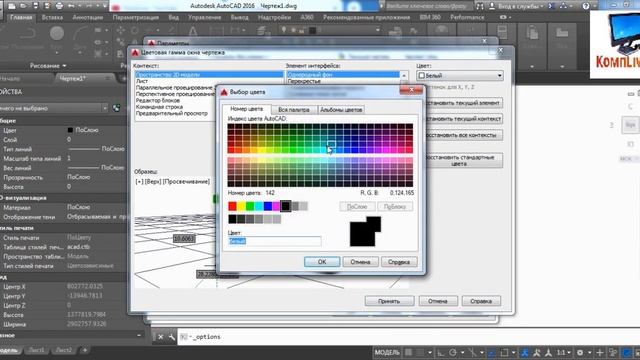Click the grid display icon in status bar
This screenshot has height=360, width=640.
[x=408, y=352]
